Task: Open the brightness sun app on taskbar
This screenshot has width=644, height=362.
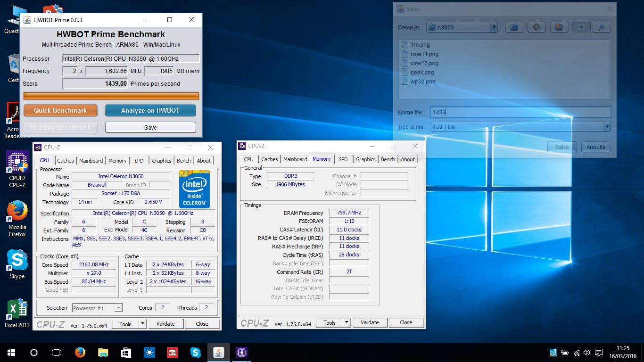Action: [x=149, y=353]
